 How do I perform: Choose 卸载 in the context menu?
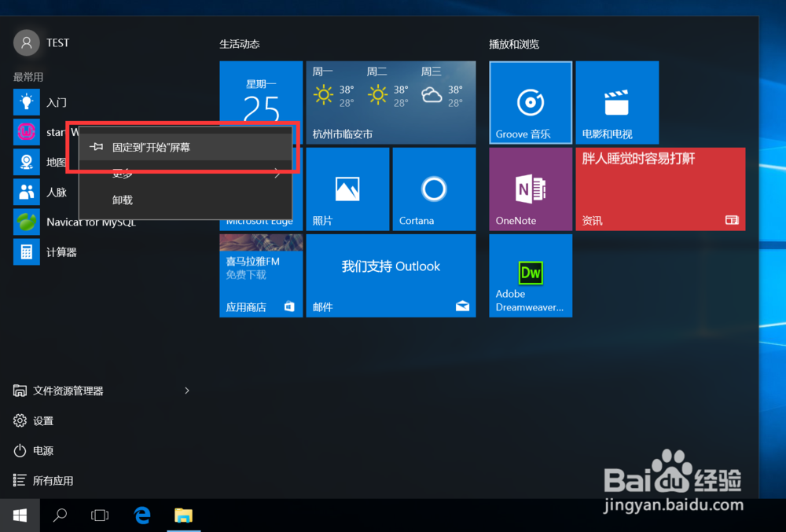point(185,200)
